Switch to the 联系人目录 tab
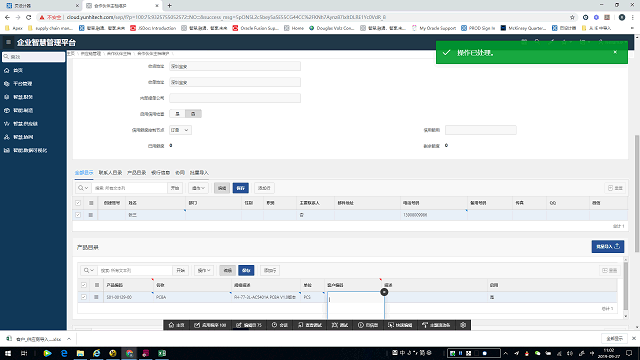This screenshot has width=640, height=360. (110, 173)
